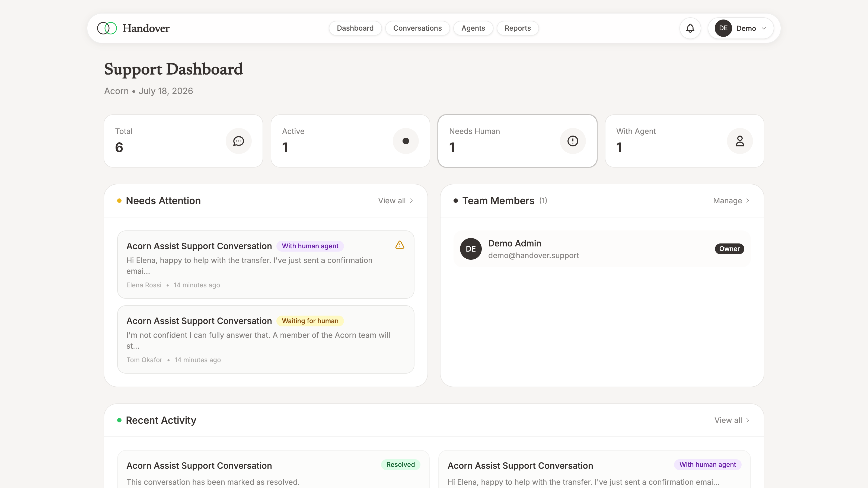Click the Acorn • July 18, 2026 subtitle
The height and width of the screenshot is (488, 868).
tap(149, 91)
